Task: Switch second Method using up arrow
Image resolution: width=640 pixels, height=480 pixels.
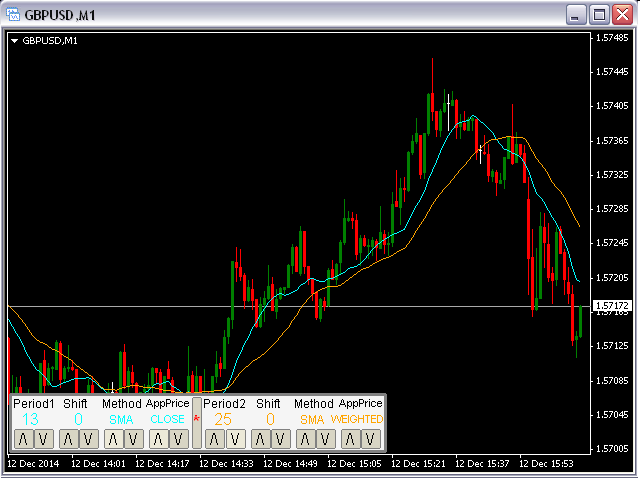Action: point(305,438)
